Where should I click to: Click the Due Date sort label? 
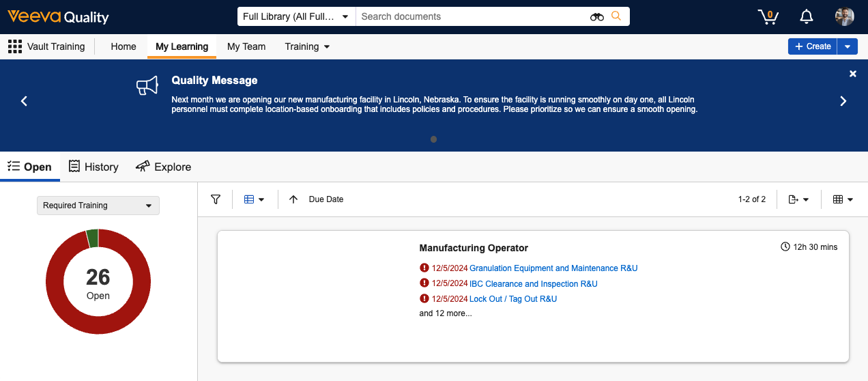coord(326,199)
